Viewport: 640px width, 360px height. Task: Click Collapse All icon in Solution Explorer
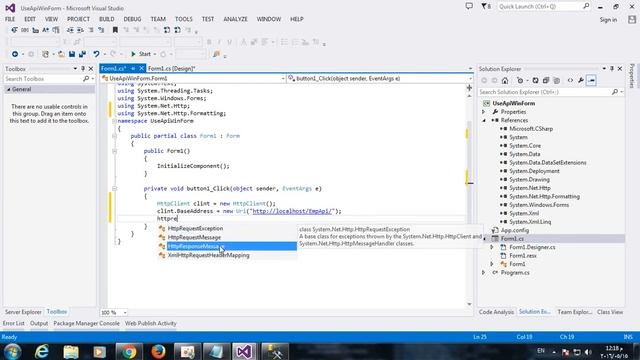546,80
